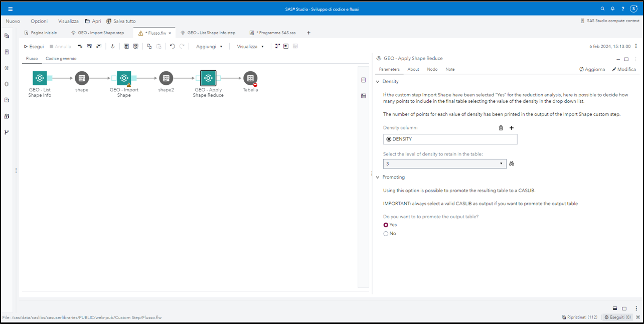The image size is (644, 324).
Task: Open the Opzioni menu
Action: point(39,21)
